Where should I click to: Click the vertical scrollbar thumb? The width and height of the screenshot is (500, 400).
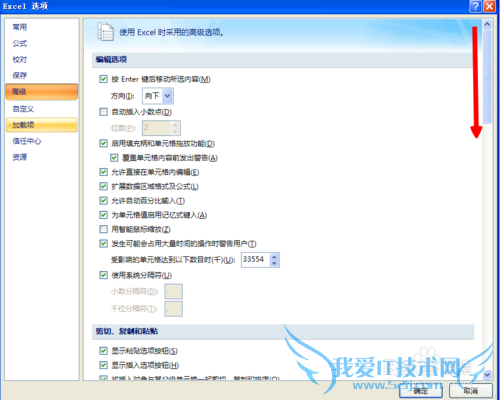[487, 77]
